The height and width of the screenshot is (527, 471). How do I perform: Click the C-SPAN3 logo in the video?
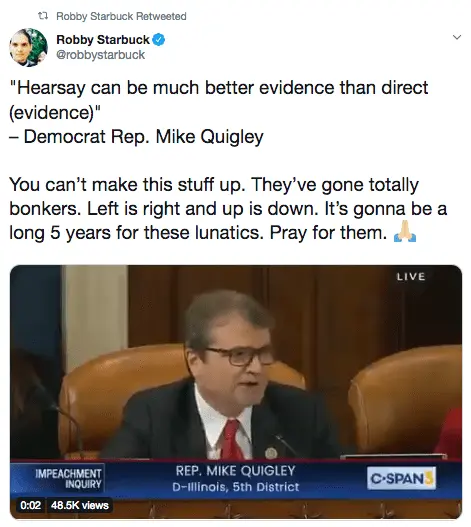pos(401,478)
